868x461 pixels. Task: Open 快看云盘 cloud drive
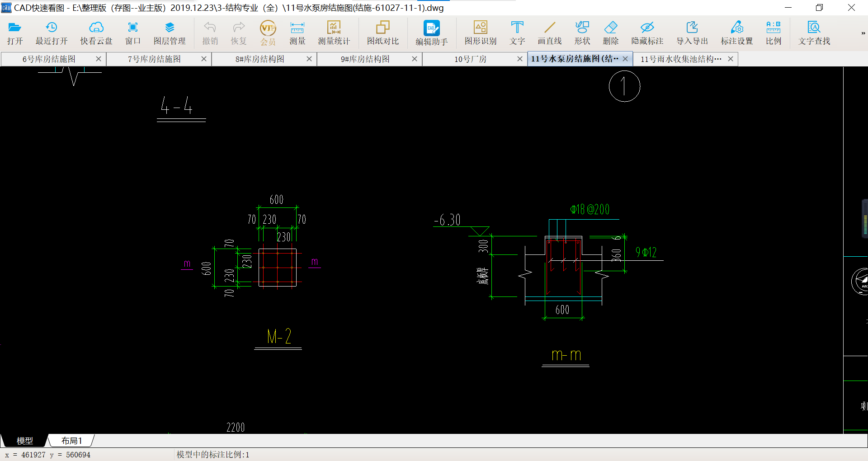96,33
